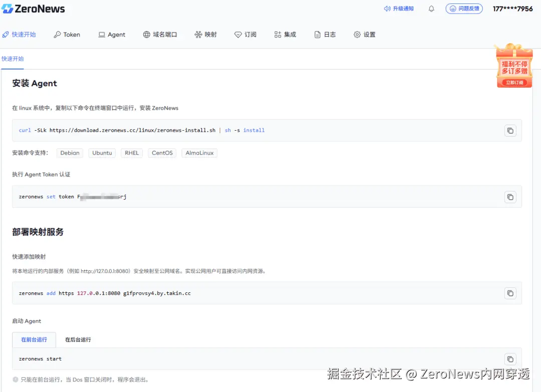Open account menu 177****7956

(x=513, y=9)
